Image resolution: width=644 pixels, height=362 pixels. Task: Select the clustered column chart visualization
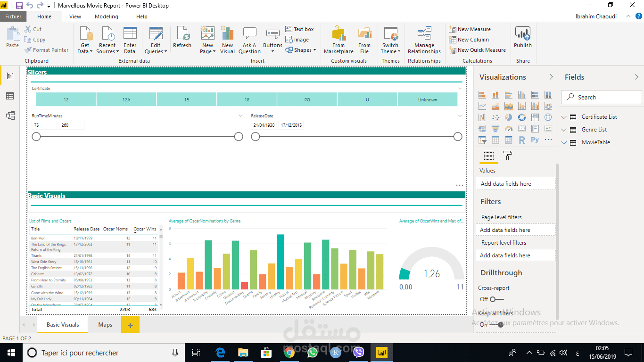pos(522,95)
